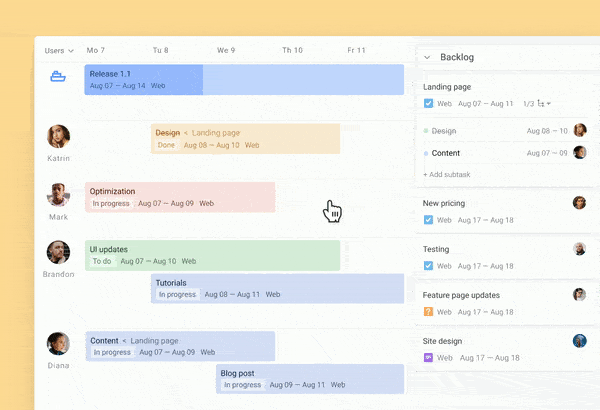600x410 pixels.
Task: Open the Site design backlog card title
Action: 442,341
